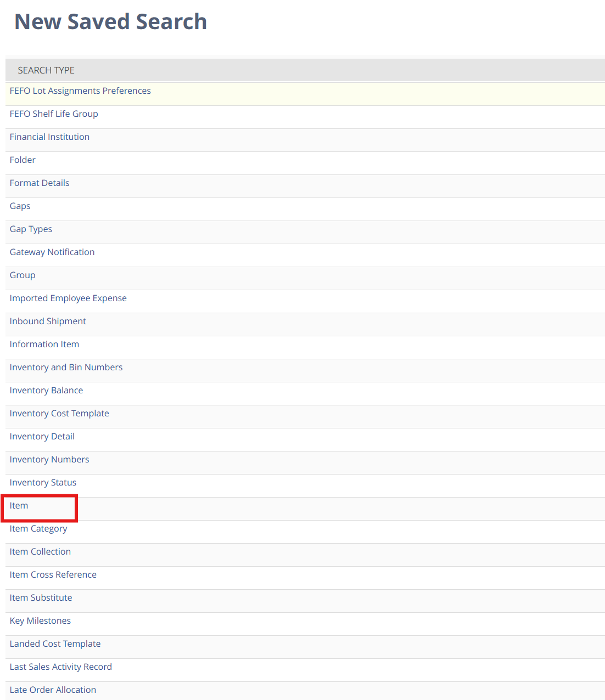Screen dimensions: 605x700
Task: Choose Late Order Allocation search type
Action: [53, 690]
